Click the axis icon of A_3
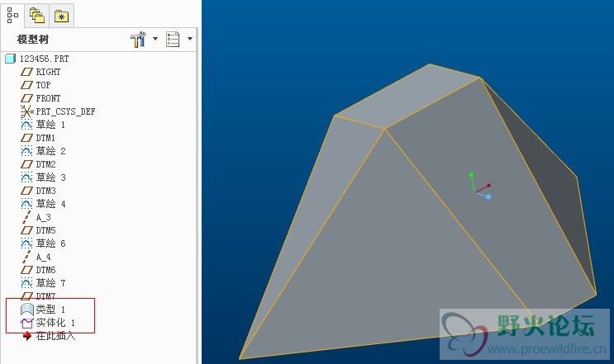 click(x=26, y=217)
